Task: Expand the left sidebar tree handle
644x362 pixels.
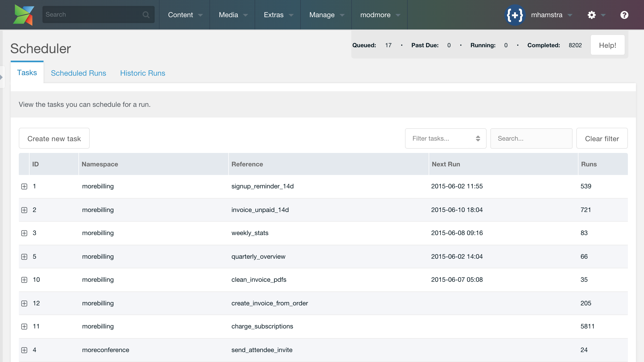Action: point(2,77)
